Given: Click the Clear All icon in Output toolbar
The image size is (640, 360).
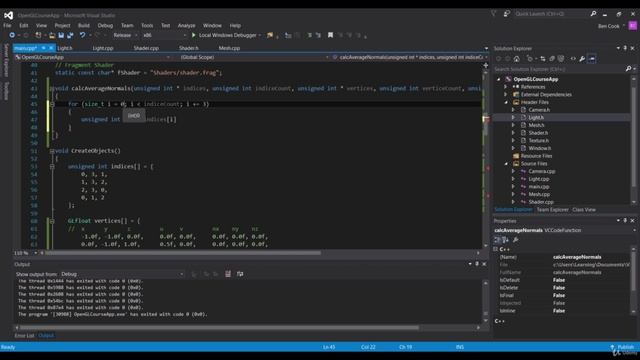Looking at the screenshot, I should tap(228, 274).
